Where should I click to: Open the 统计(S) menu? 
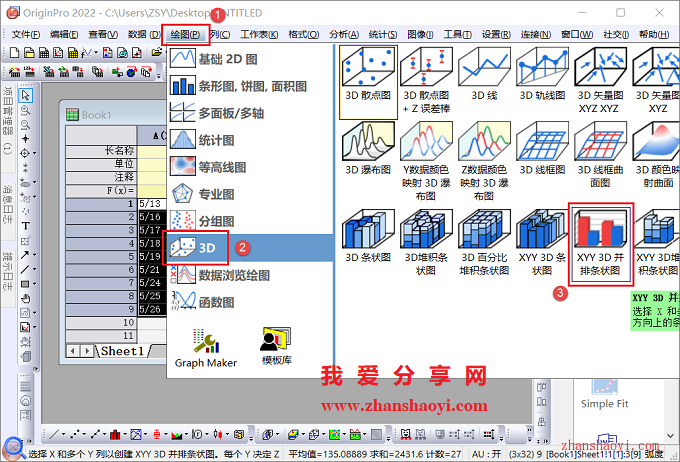tap(383, 34)
